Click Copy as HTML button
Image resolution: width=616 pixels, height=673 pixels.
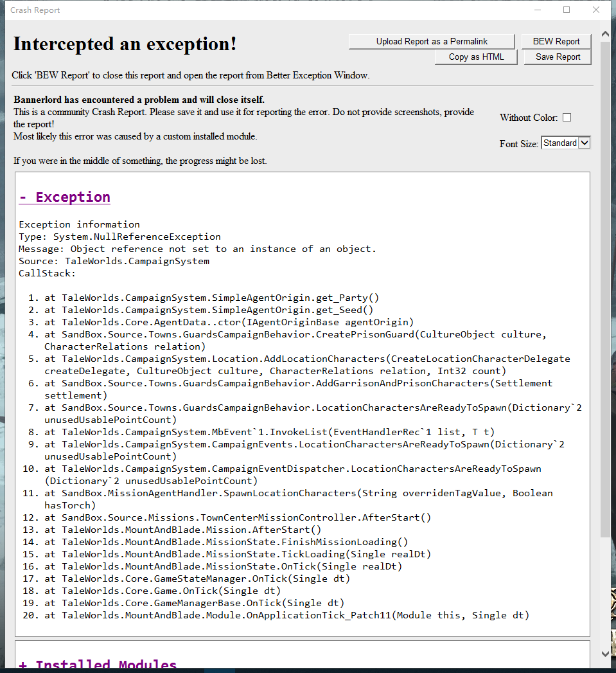tap(476, 57)
